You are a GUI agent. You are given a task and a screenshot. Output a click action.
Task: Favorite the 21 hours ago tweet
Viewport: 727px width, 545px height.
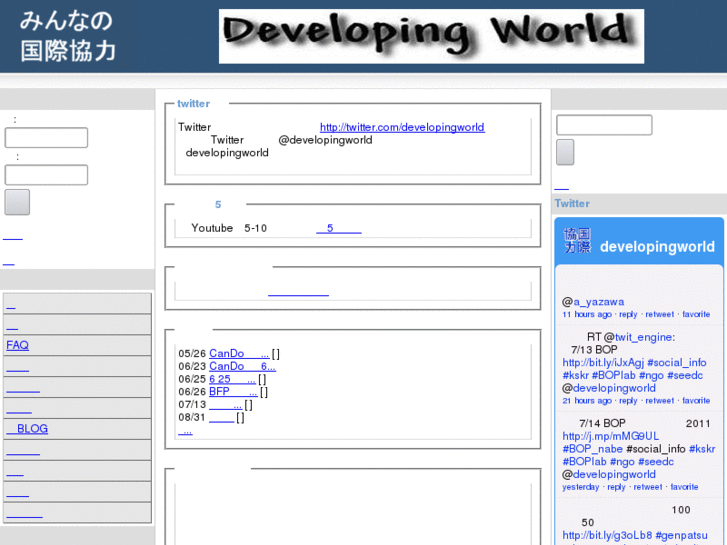696,401
